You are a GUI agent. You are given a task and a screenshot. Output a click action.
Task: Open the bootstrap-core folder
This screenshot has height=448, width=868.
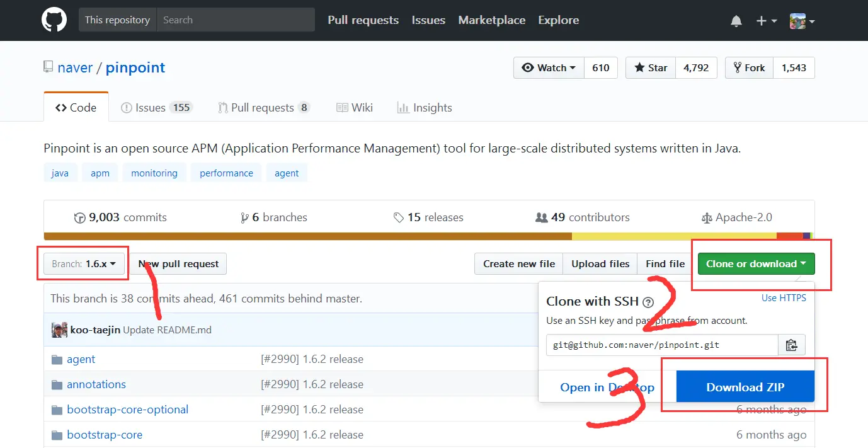[x=105, y=435]
